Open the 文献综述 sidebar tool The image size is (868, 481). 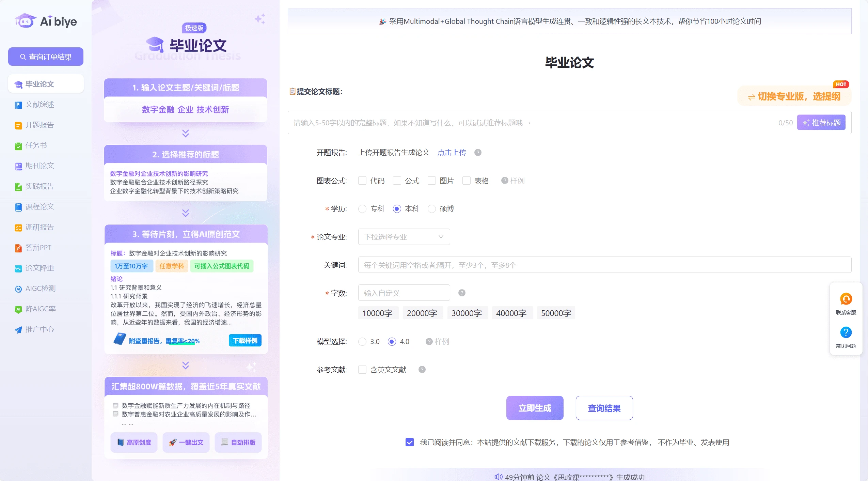tap(40, 105)
